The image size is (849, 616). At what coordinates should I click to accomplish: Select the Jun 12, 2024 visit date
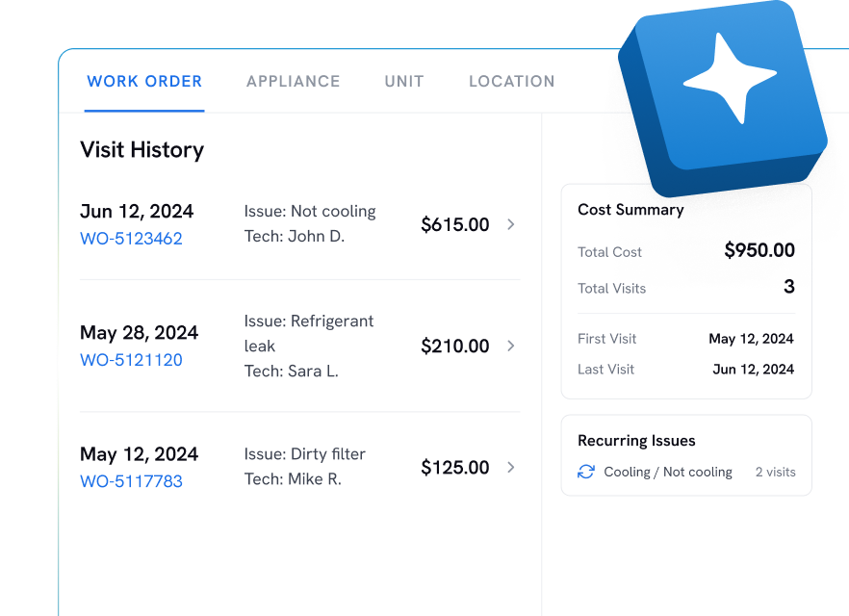pos(137,211)
